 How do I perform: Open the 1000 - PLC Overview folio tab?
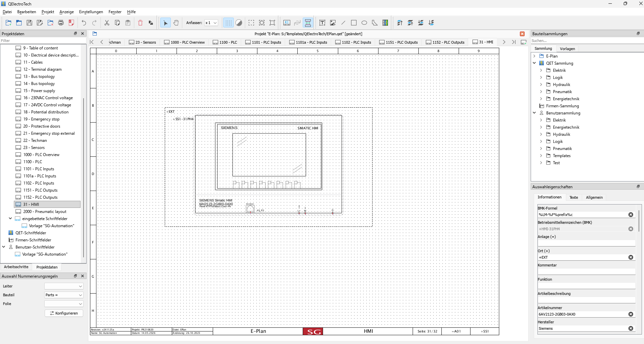pos(184,42)
